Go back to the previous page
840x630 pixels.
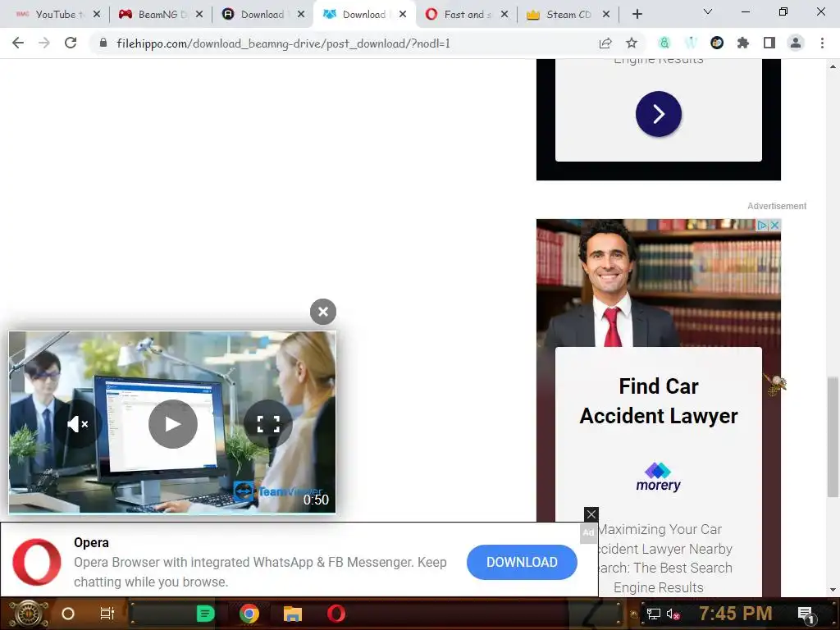(18, 43)
